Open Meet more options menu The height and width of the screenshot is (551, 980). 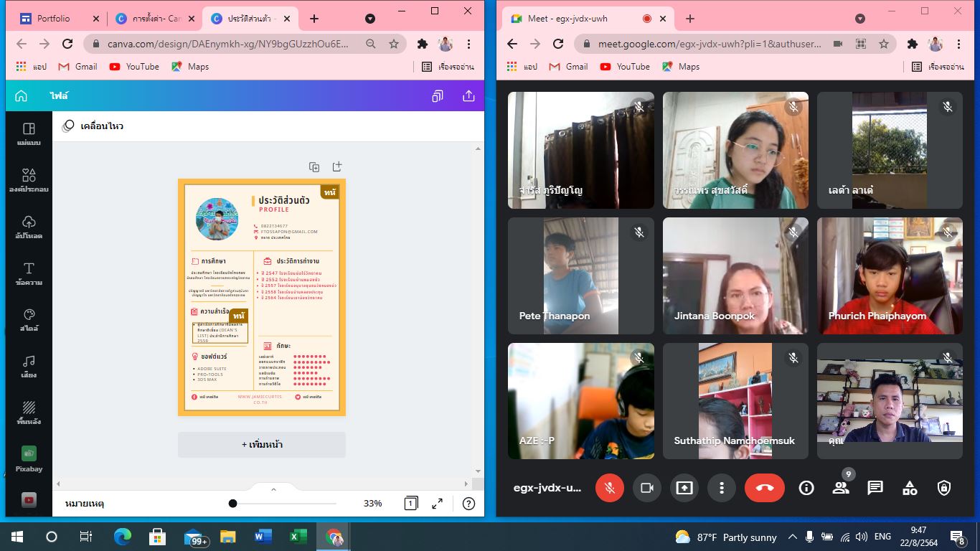click(x=721, y=488)
